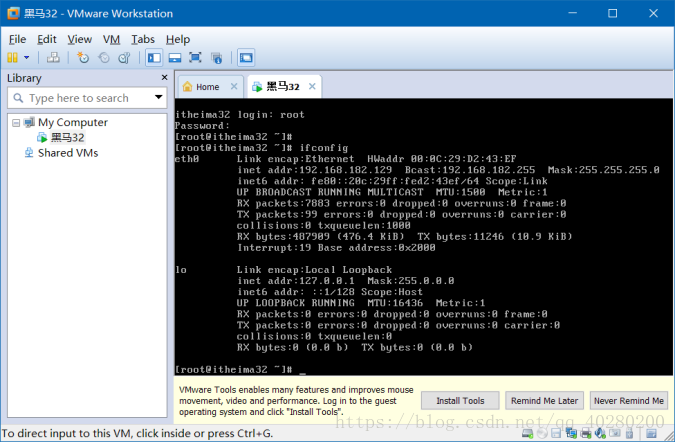The image size is (676, 442).
Task: Click the floppy drive status icon
Action: point(556,433)
